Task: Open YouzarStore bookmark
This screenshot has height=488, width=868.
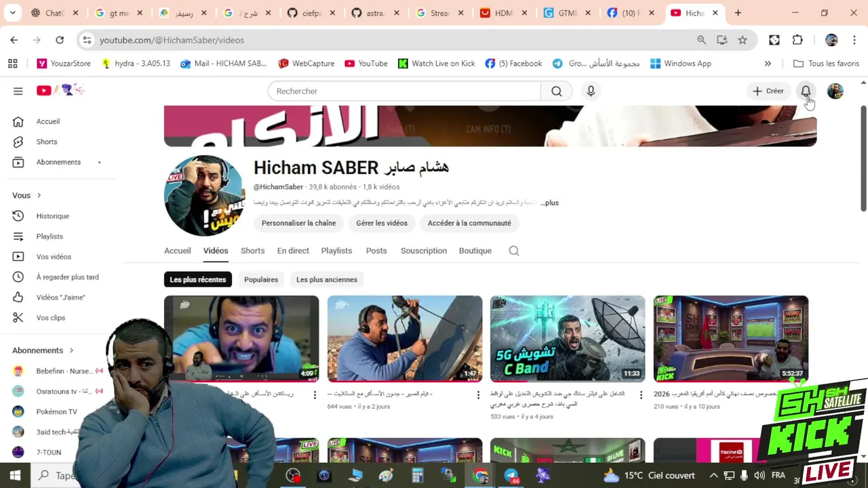Action: (64, 63)
